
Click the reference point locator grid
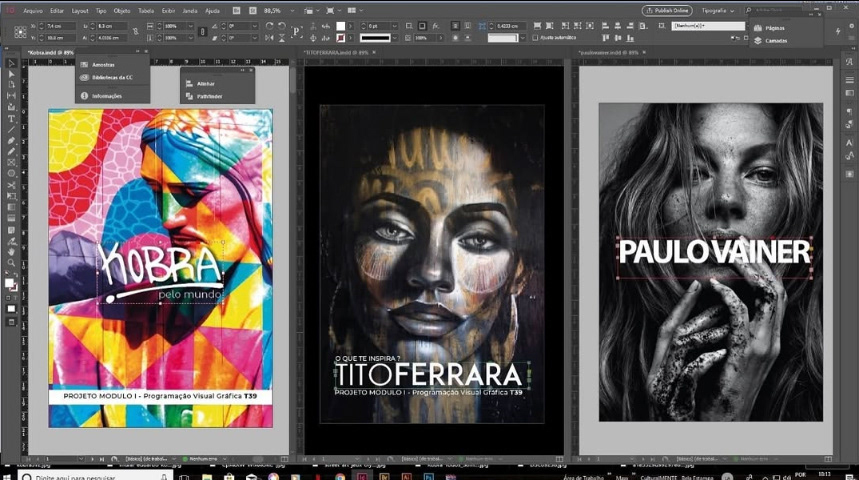coord(20,32)
